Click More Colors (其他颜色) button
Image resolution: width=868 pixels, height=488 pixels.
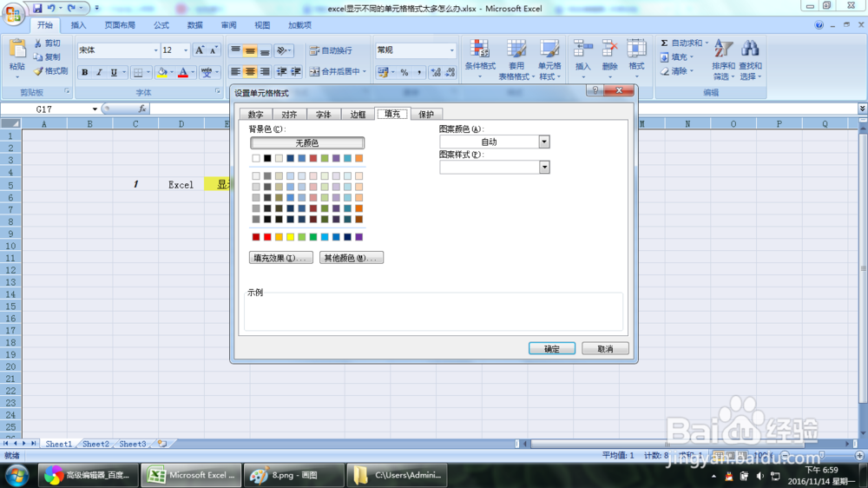[x=351, y=258]
